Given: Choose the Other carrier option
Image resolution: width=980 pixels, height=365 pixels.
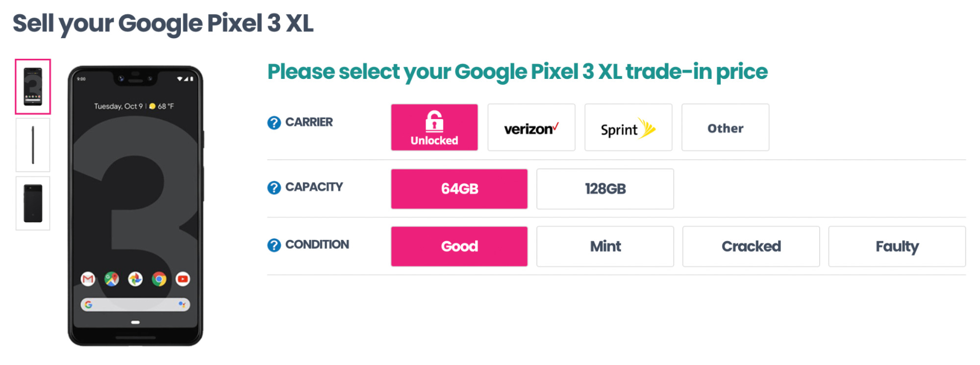Looking at the screenshot, I should [x=725, y=128].
